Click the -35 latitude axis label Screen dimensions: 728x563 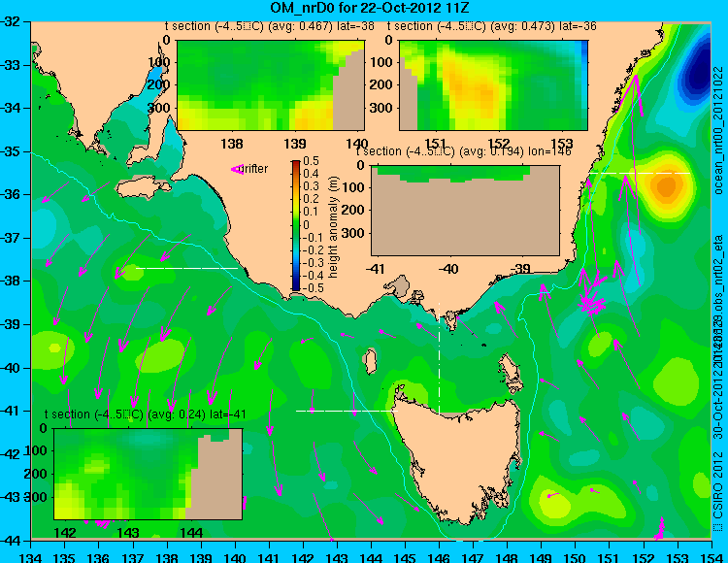tap(11, 151)
